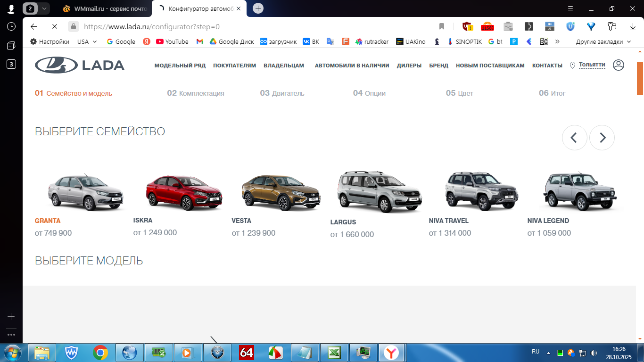Open the загрузчик bookmark
This screenshot has width=644, height=362.
278,41
